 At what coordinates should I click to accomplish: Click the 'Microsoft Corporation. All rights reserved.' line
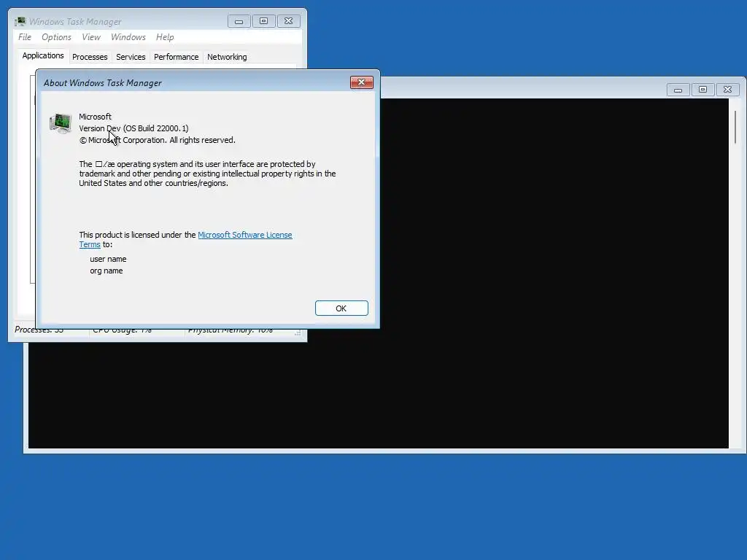tap(158, 140)
